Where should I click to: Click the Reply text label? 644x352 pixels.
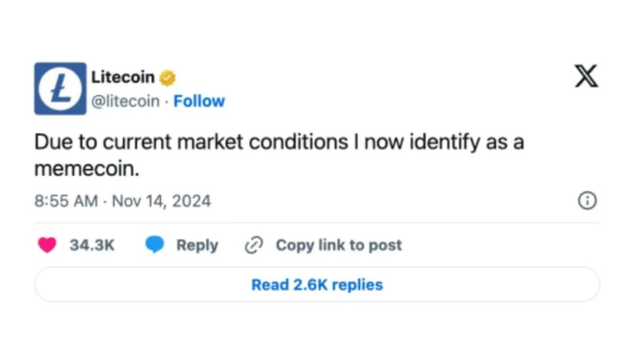(x=197, y=245)
